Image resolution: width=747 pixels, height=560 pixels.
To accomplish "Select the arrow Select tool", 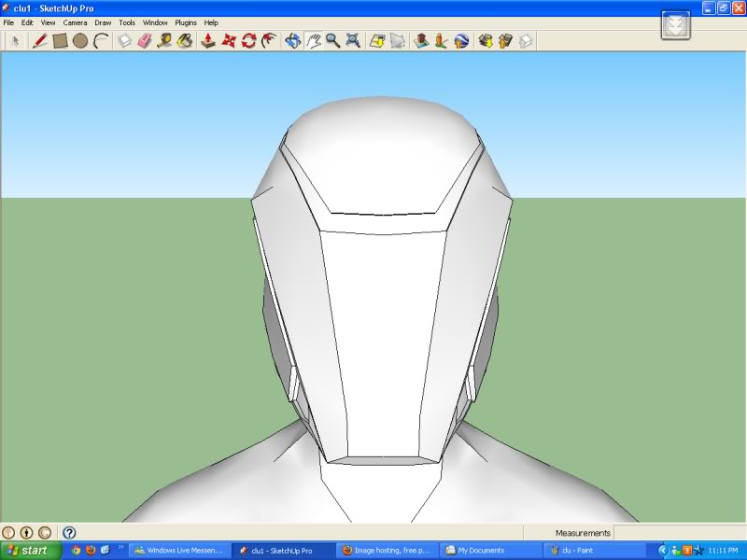I will [15, 41].
